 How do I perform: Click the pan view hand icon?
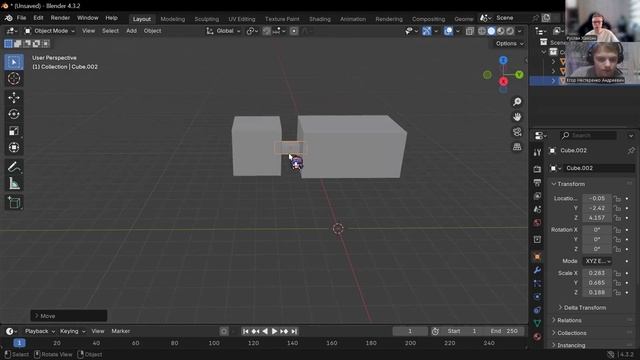(x=517, y=117)
